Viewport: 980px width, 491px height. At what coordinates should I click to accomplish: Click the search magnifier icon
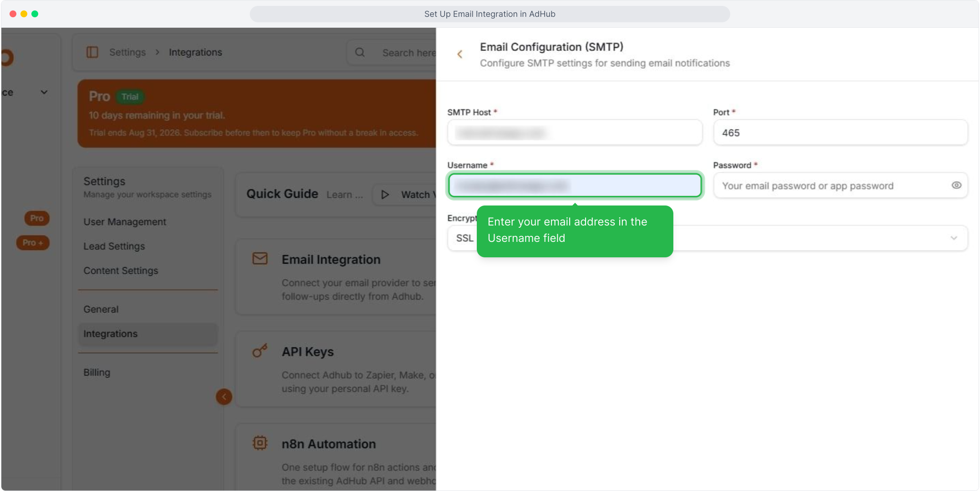coord(360,53)
